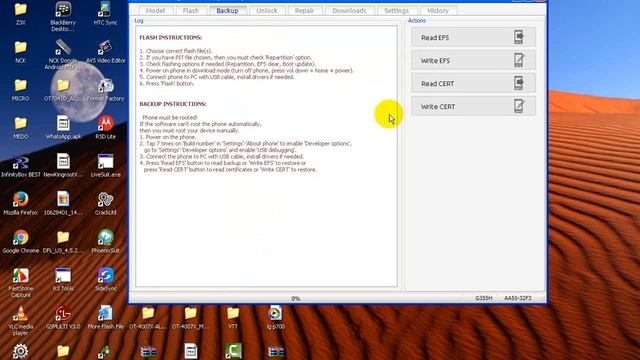Select the 10628401_14 file icon
The height and width of the screenshot is (360, 640).
click(63, 204)
